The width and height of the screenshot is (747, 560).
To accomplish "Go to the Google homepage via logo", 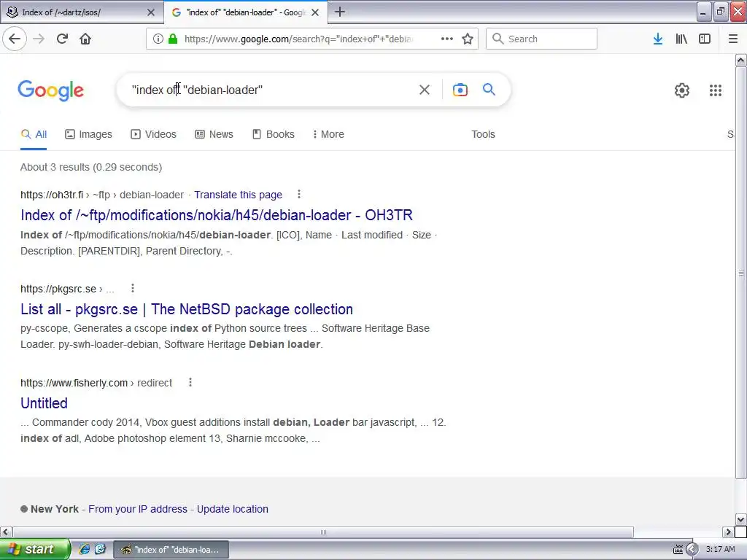I will (50, 90).
